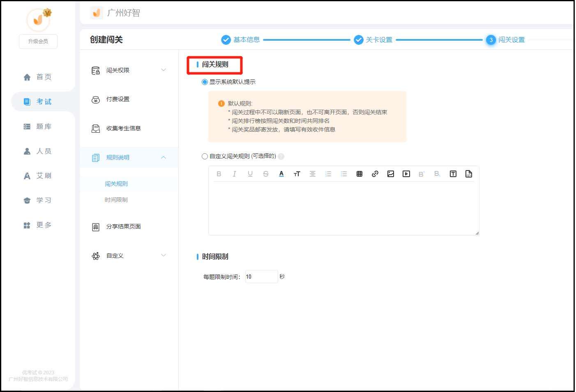Open the ordered list formatting tool
Image resolution: width=576 pixels, height=392 pixels.
(x=328, y=173)
